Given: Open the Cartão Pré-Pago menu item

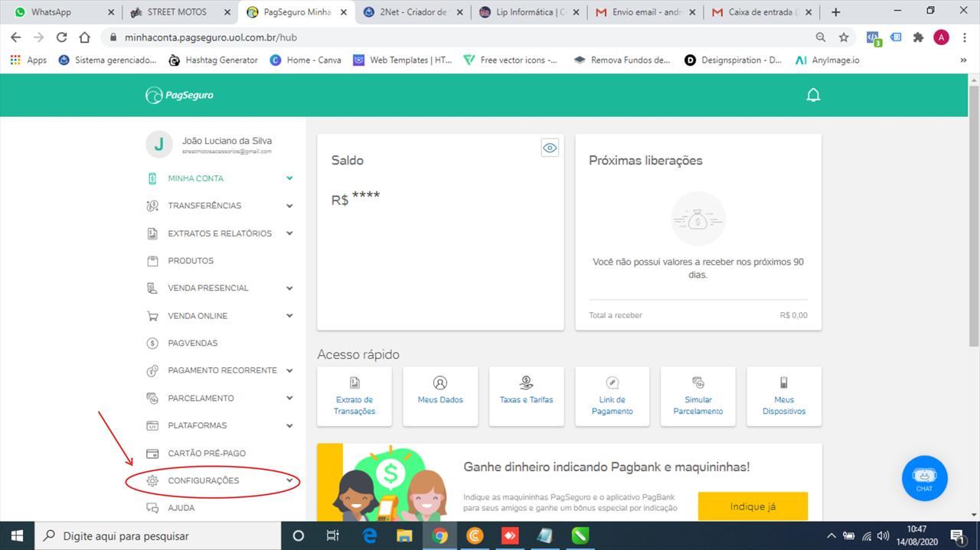Looking at the screenshot, I should point(207,453).
